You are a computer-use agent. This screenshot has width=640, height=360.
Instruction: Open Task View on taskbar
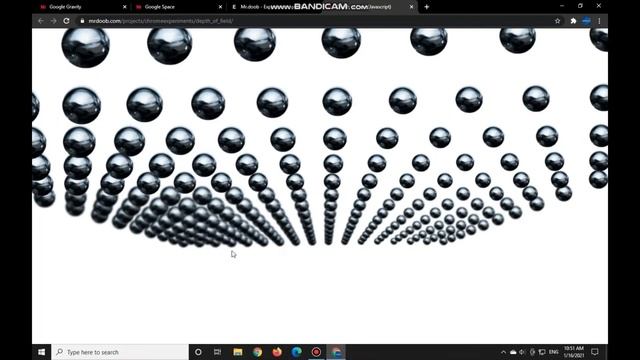click(218, 352)
